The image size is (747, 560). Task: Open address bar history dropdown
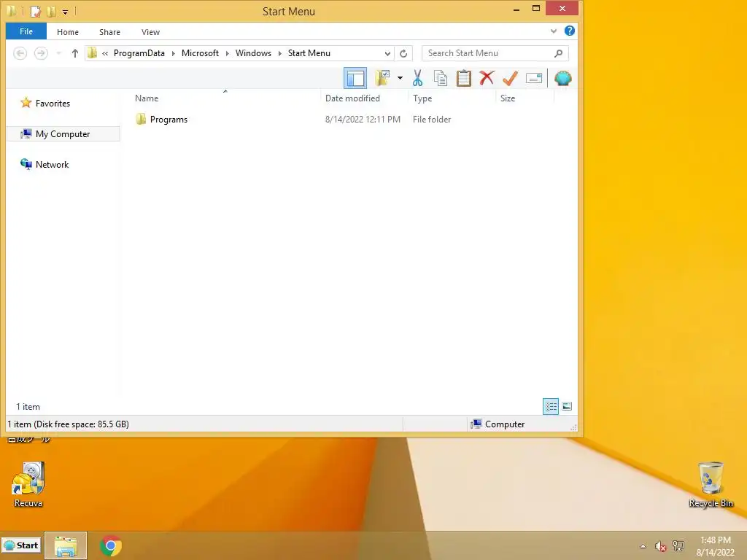coord(387,53)
